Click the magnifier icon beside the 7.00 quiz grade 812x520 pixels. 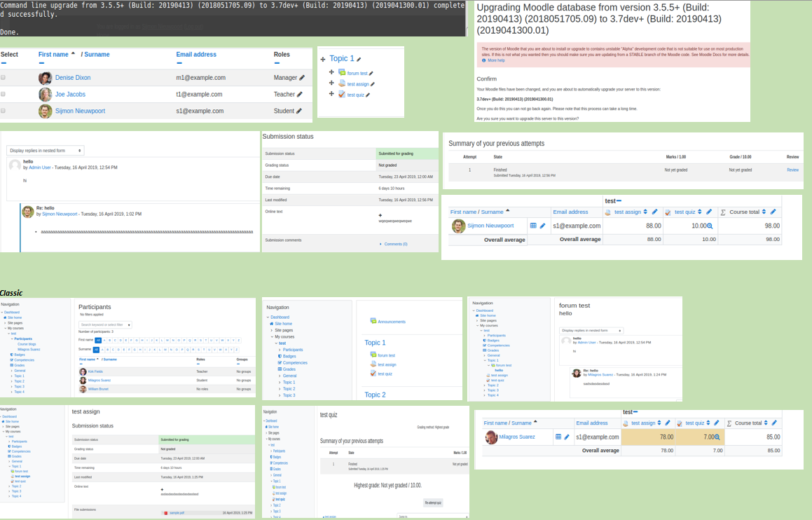[717, 437]
